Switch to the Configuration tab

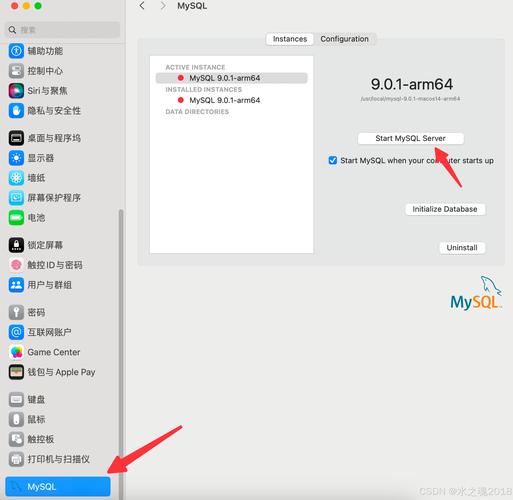click(x=344, y=39)
